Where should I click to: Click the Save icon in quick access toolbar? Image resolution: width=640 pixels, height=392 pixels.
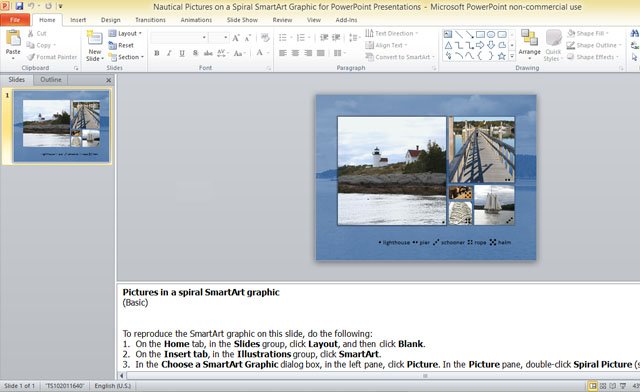point(19,6)
